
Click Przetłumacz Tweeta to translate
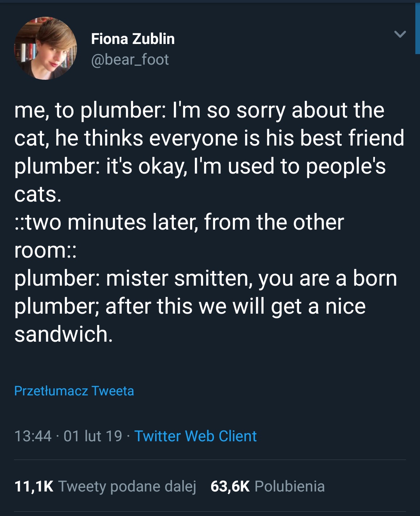point(74,391)
